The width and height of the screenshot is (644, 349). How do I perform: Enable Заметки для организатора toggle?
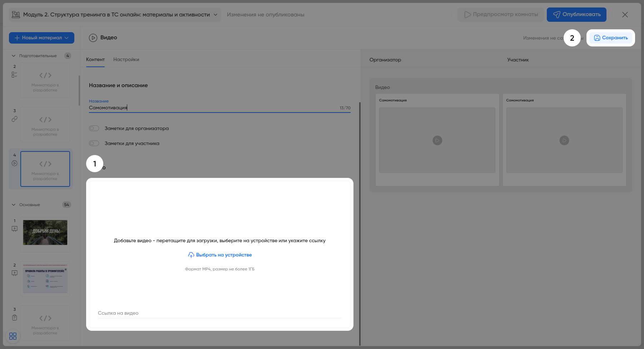pyautogui.click(x=94, y=128)
